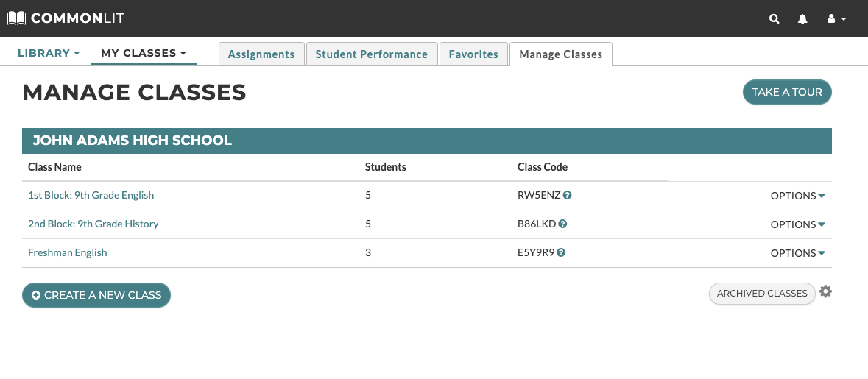Open Options for 2nd Block History

pos(798,224)
